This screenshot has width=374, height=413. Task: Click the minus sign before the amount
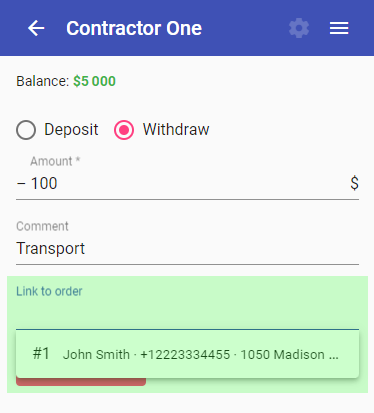(x=21, y=184)
